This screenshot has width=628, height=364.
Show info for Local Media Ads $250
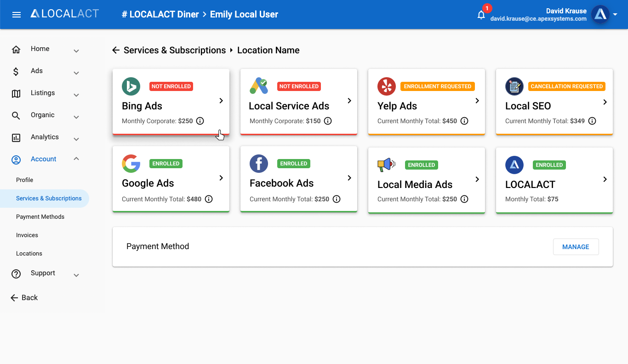464,199
